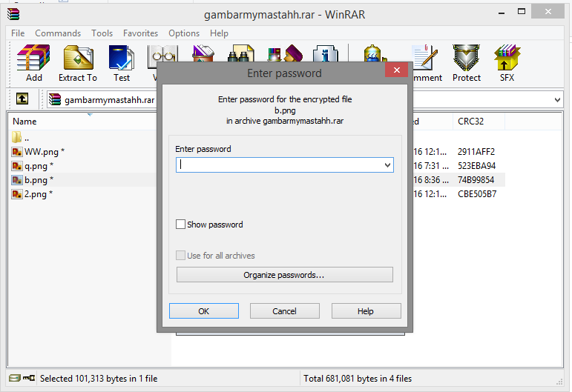Click the up one level arrow icon
This screenshot has width=572, height=392.
click(x=22, y=99)
